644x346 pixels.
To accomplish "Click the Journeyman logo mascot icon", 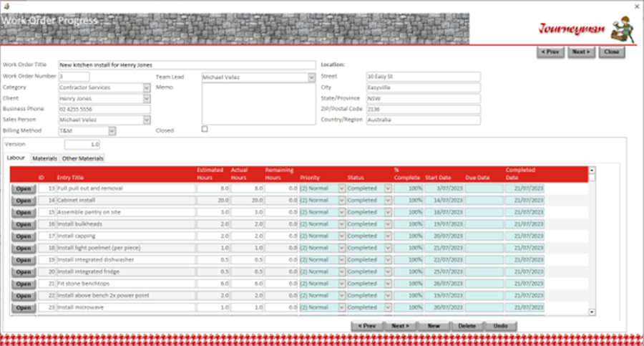I will (623, 29).
